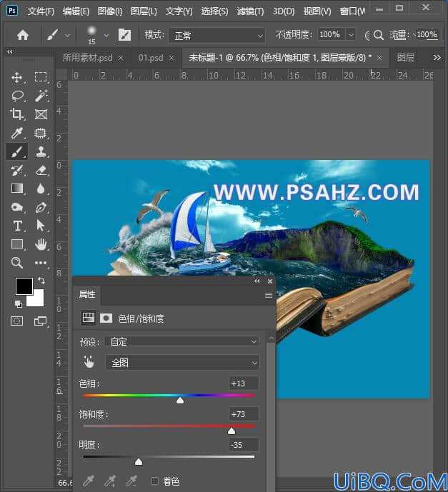The image size is (448, 492).
Task: Select the Hand tool
Action: tap(41, 244)
